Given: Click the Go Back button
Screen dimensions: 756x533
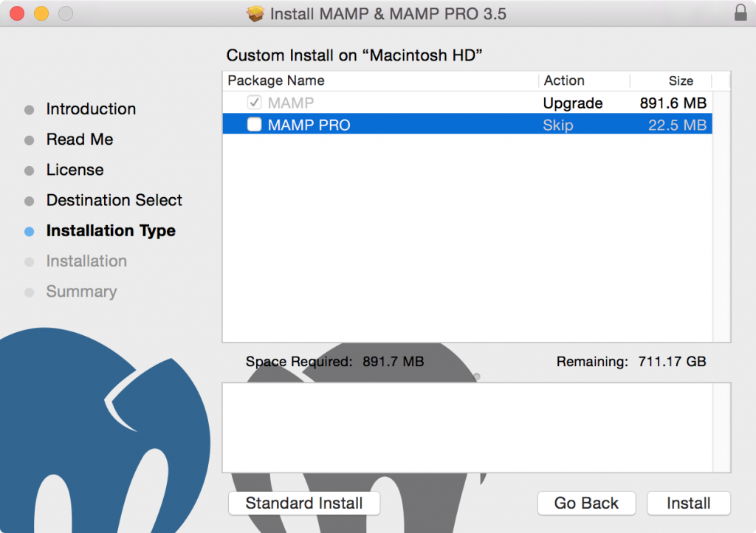Looking at the screenshot, I should point(586,503).
